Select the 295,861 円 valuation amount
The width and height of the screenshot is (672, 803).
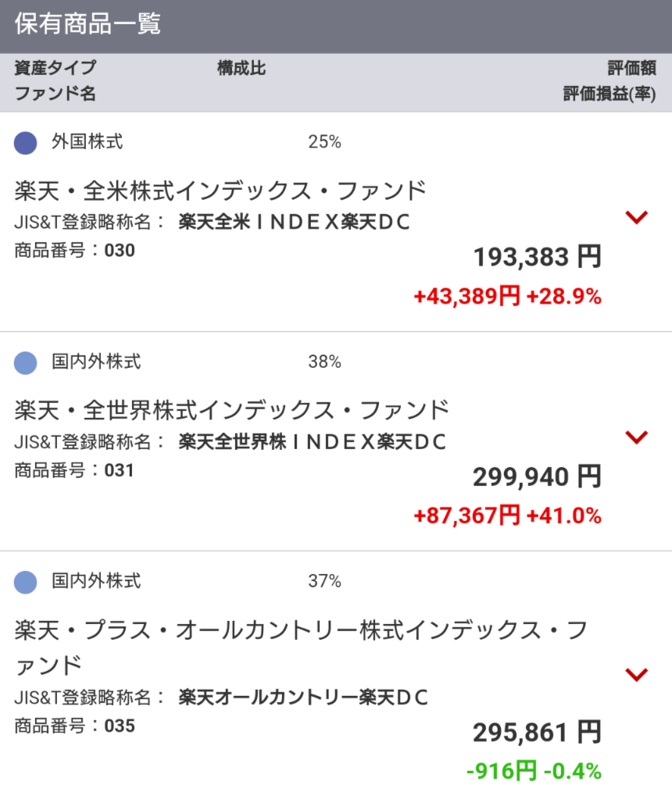click(x=537, y=732)
